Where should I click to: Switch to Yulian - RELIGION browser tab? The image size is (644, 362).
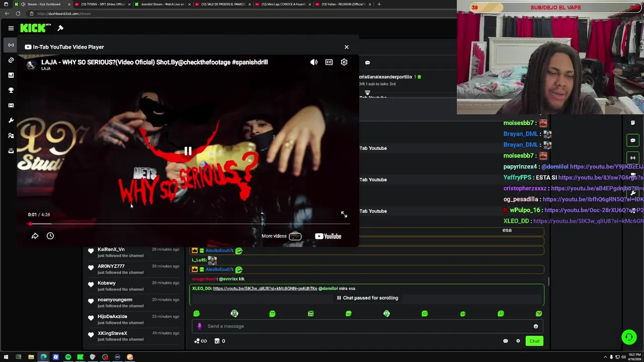tap(343, 4)
